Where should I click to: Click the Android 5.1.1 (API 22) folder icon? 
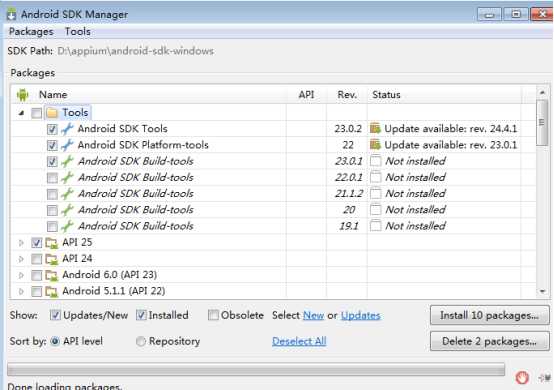point(52,292)
